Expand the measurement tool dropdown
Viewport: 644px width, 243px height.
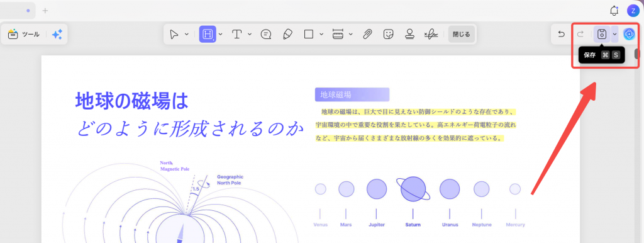pos(351,34)
